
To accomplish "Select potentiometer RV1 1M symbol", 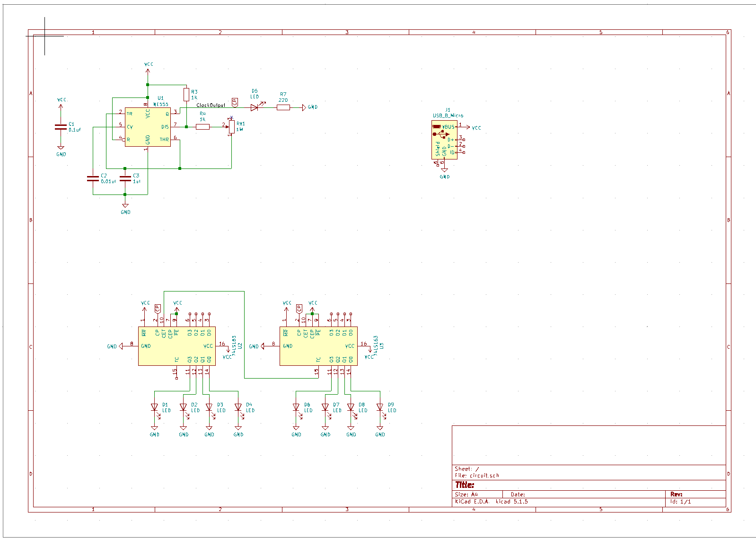I will coord(231,126).
